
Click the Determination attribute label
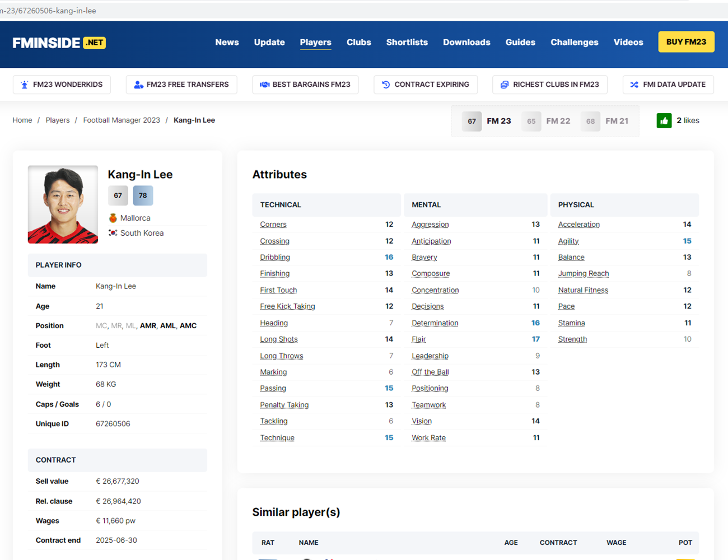click(x=435, y=323)
